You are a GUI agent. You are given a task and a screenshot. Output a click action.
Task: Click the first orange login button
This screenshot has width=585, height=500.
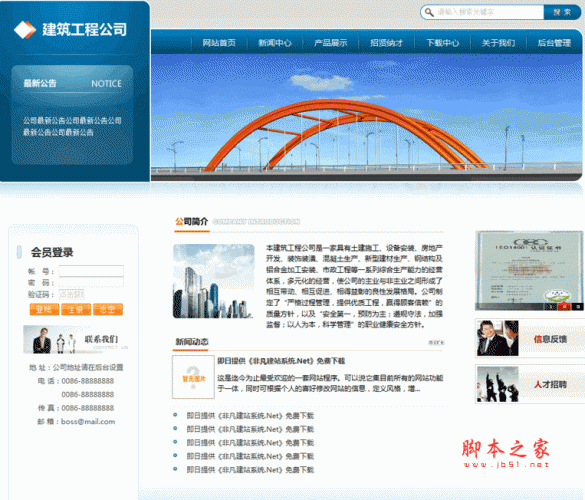44,309
